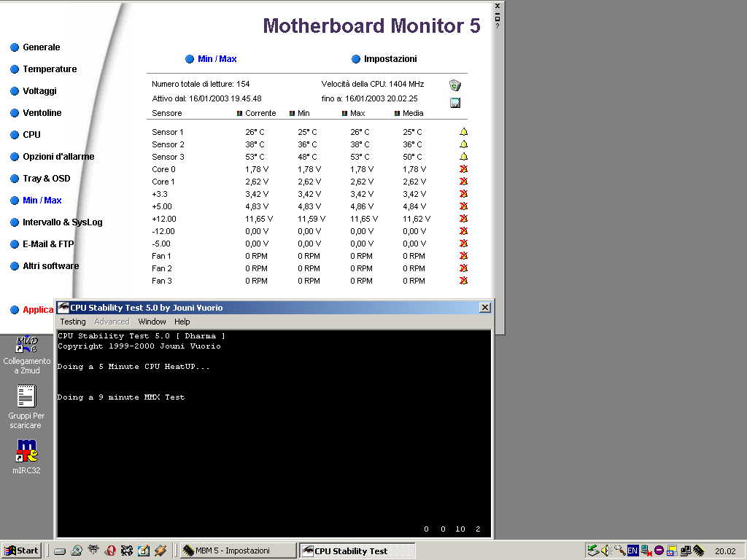This screenshot has width=747, height=560.
Task: Click the Sensor 3 current value 53° C
Action: point(255,157)
